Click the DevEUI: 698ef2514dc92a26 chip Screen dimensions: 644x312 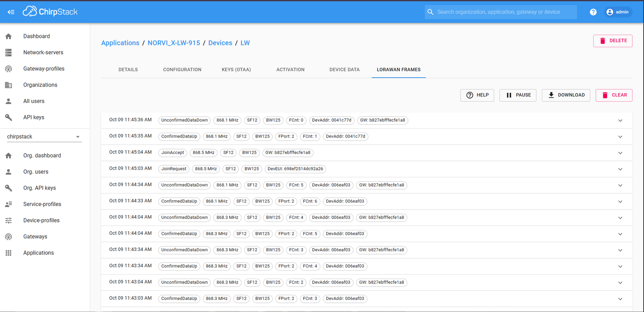[x=295, y=169]
